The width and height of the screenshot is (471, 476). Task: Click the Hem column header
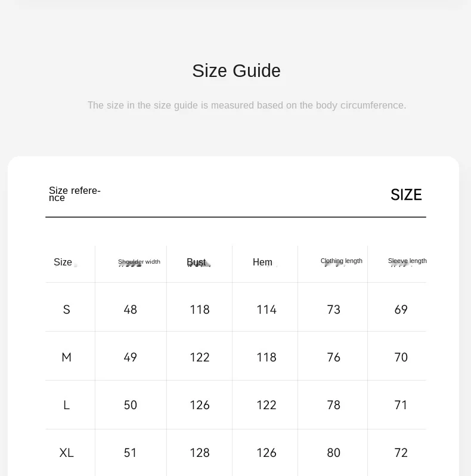click(x=262, y=262)
